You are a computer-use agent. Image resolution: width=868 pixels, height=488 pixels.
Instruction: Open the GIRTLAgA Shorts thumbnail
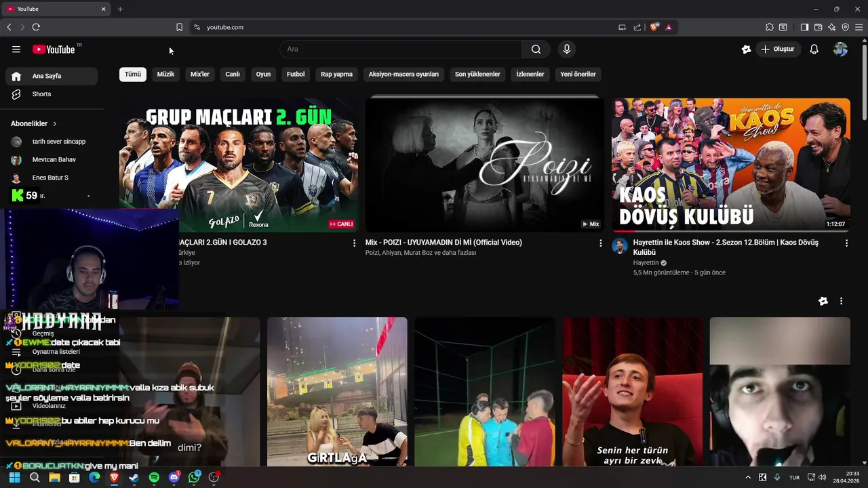pos(337,392)
